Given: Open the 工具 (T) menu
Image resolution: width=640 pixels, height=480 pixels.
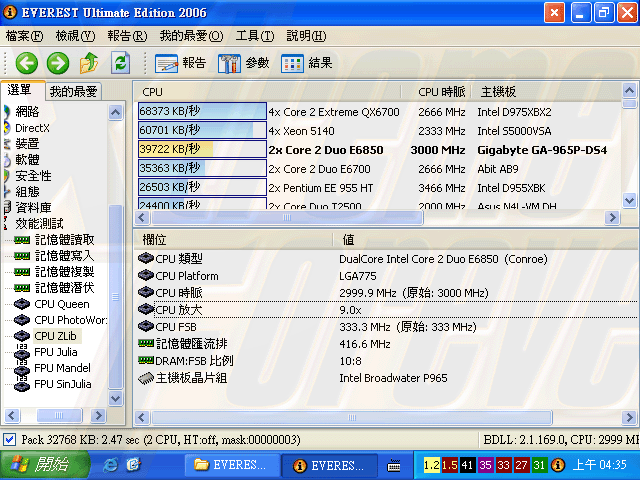Looking at the screenshot, I should (254, 36).
